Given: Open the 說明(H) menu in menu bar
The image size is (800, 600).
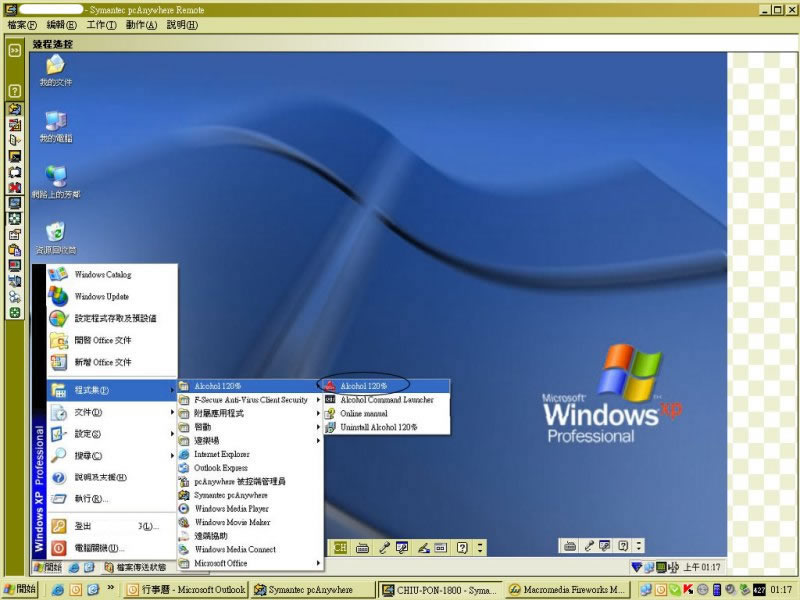Looking at the screenshot, I should [182, 24].
